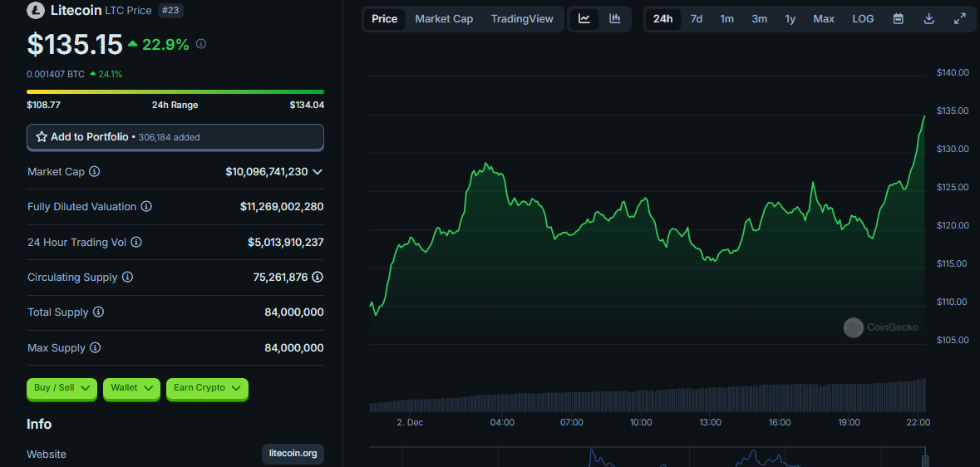
Task: Select the TradingView tab
Action: 522,19
